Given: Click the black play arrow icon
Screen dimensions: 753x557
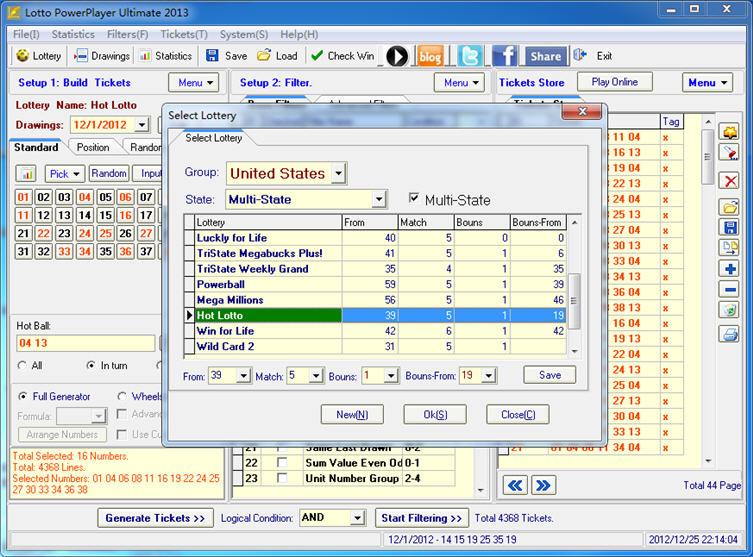Looking at the screenshot, I should (397, 57).
